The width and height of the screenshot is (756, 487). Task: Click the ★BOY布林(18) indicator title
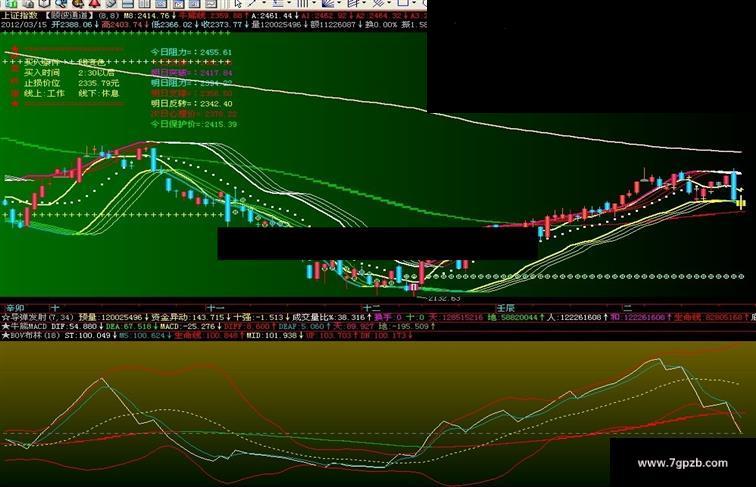click(30, 335)
